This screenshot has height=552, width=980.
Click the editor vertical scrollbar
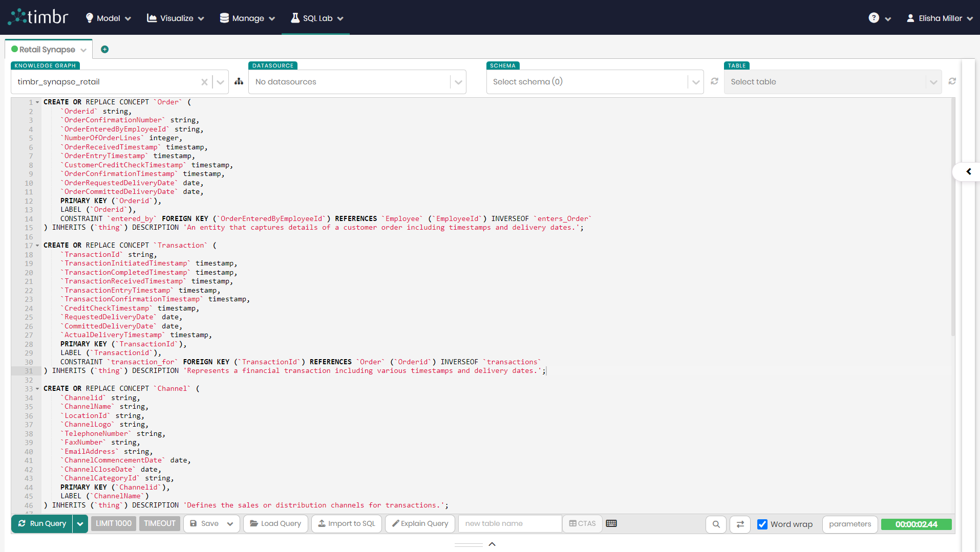coord(953,217)
